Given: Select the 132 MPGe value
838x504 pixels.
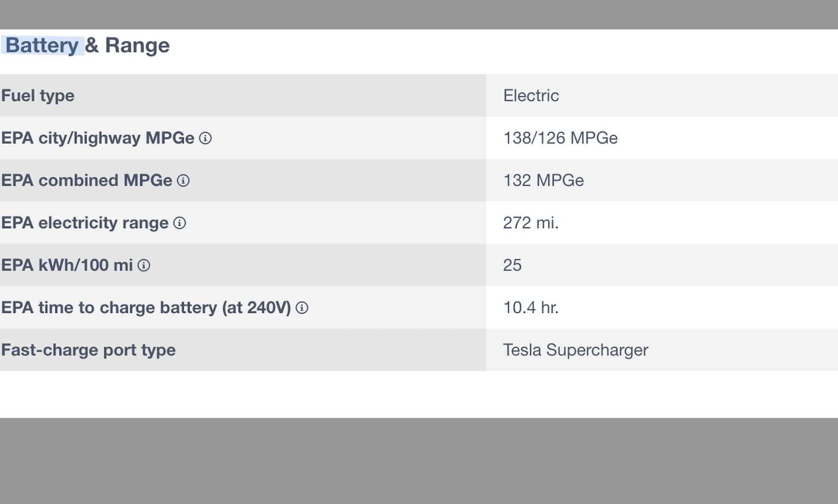Looking at the screenshot, I should point(543,180).
